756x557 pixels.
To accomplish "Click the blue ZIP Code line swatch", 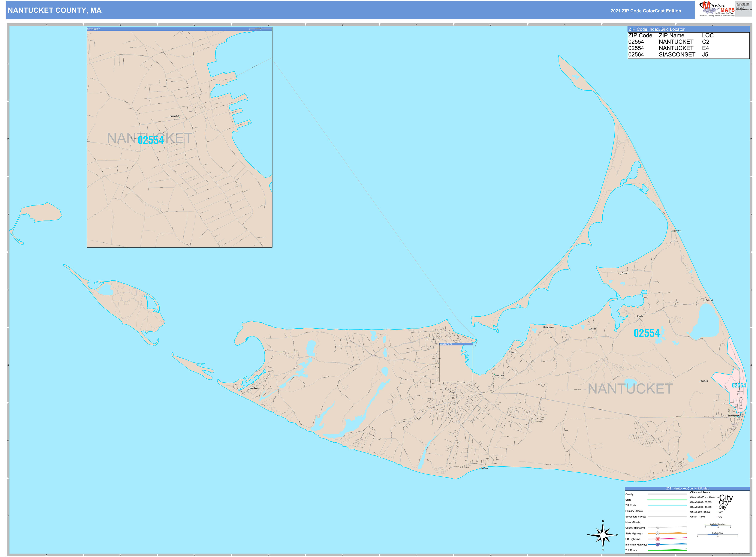I will click(667, 505).
